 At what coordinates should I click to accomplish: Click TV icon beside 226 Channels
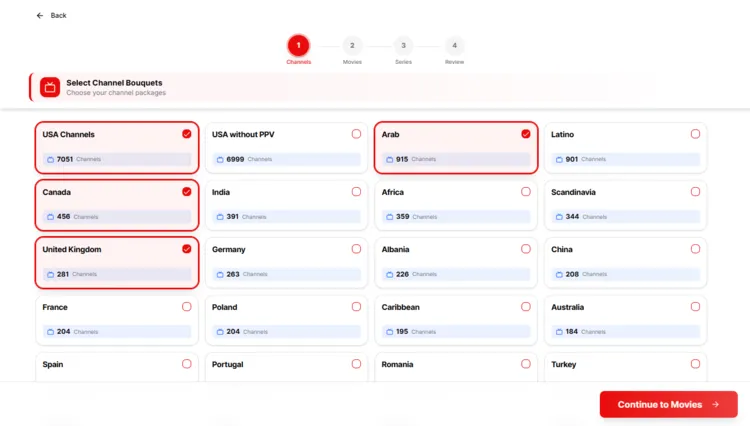390,274
